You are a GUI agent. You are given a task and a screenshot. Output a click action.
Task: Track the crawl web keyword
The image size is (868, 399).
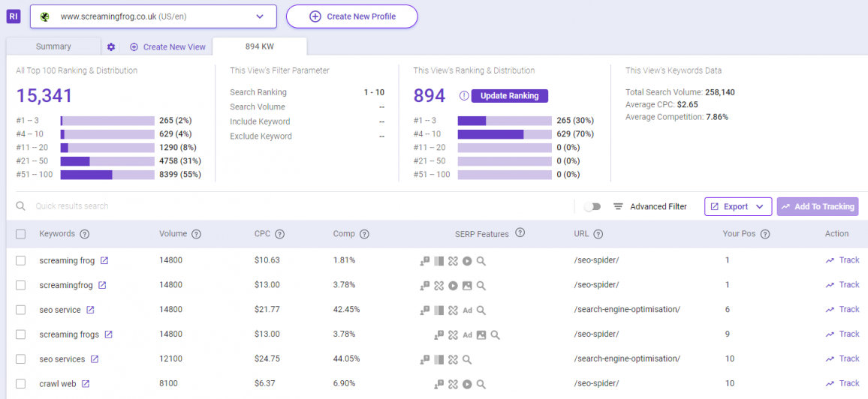tap(842, 383)
